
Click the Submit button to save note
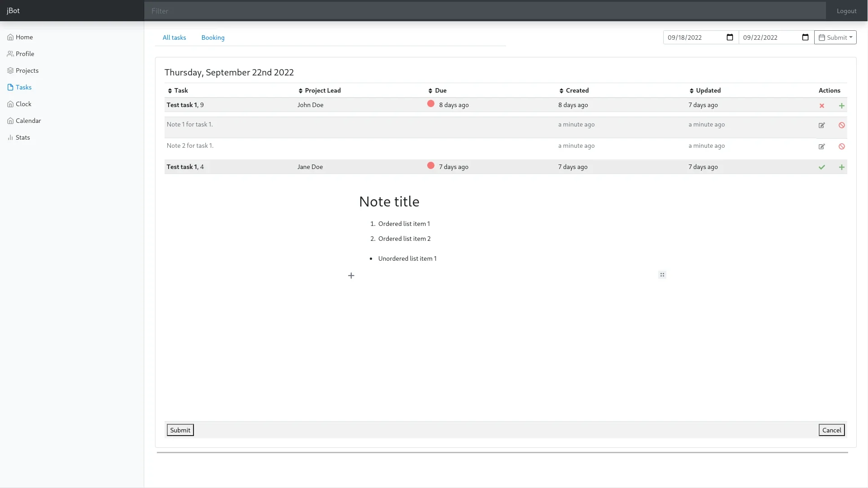pyautogui.click(x=180, y=430)
